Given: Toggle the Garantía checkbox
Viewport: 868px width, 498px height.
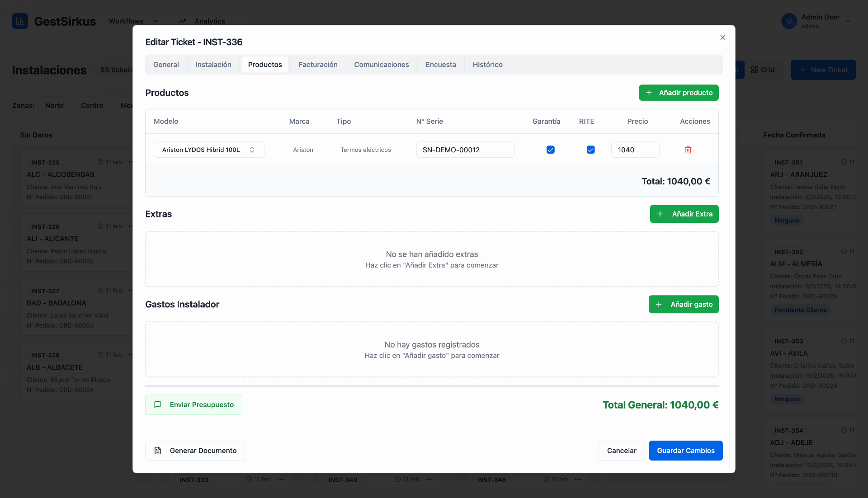Looking at the screenshot, I should click(x=550, y=150).
